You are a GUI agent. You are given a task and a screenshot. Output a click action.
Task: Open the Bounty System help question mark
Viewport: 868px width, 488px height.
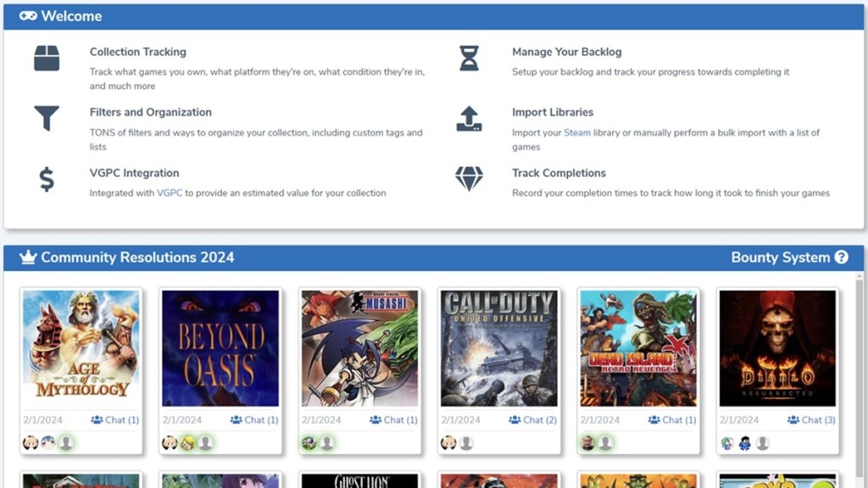click(x=841, y=257)
